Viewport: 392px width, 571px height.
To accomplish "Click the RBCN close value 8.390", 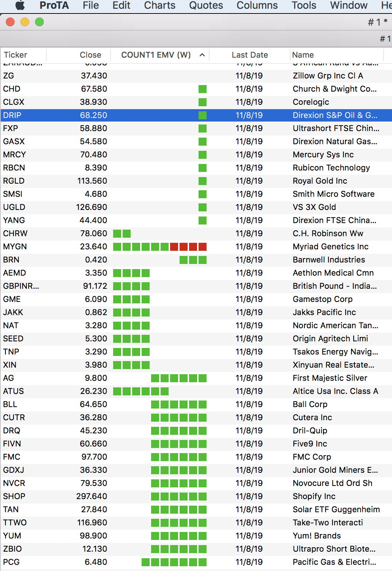I will coord(96,168).
